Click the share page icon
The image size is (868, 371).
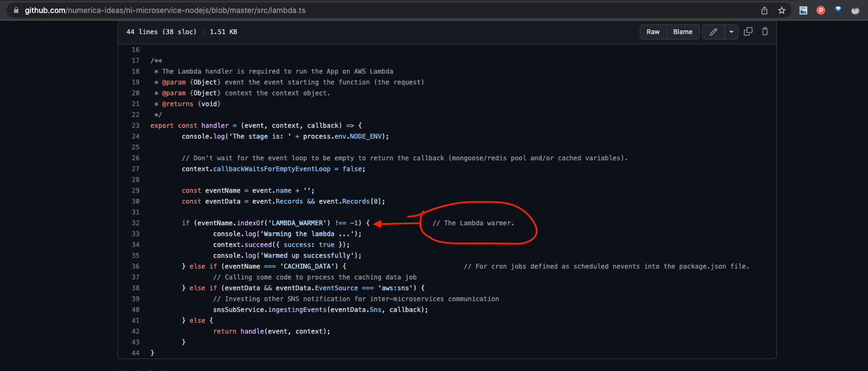[x=764, y=10]
